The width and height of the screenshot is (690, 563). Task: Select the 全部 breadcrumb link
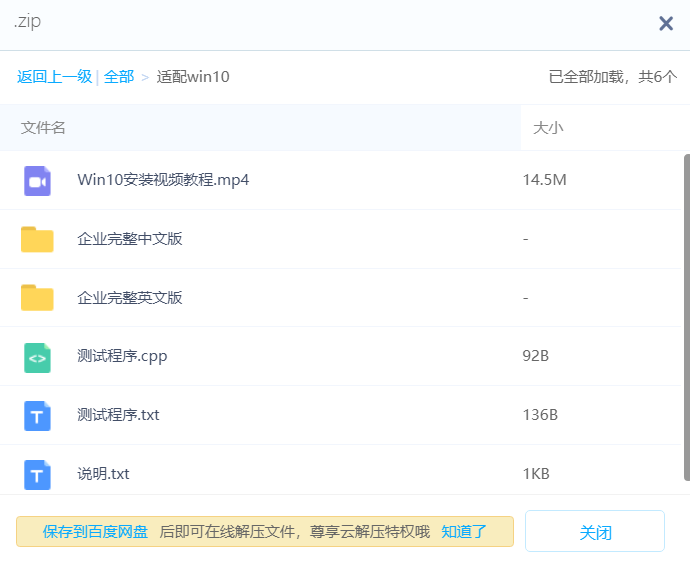click(x=119, y=77)
